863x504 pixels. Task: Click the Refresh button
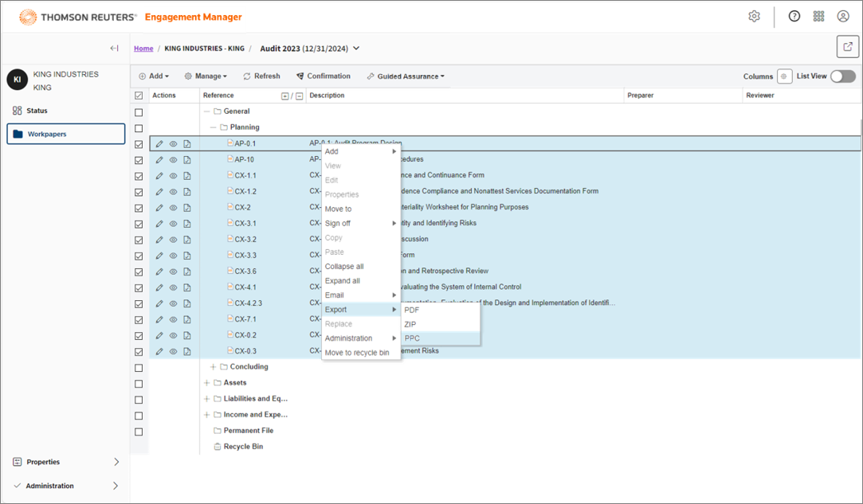(x=261, y=76)
